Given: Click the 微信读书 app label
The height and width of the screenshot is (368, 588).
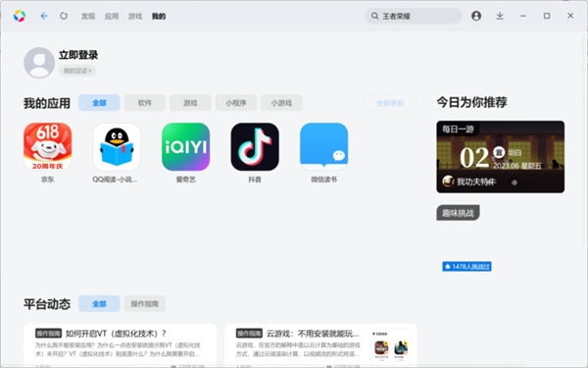Looking at the screenshot, I should (x=324, y=180).
